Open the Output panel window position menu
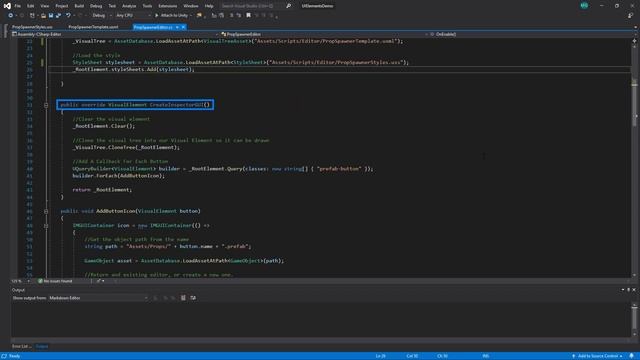Image resolution: width=640 pixels, height=360 pixels. 623,290
